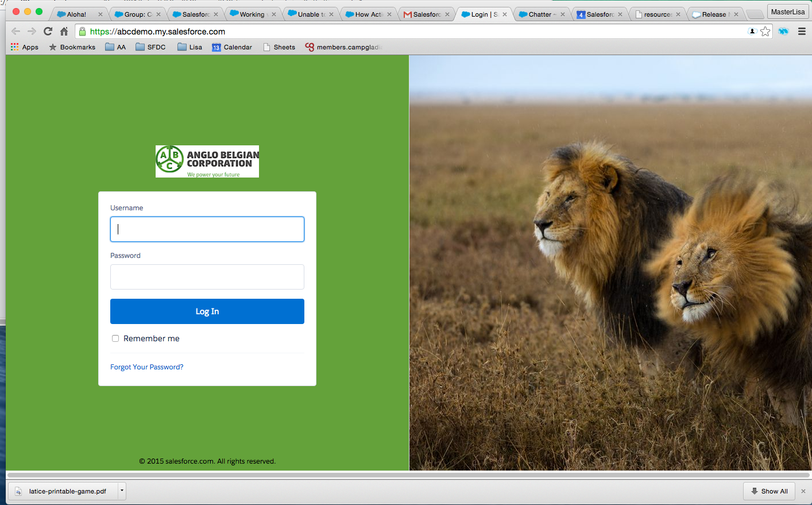Image resolution: width=812 pixels, height=505 pixels.
Task: Click the 2015 salesforce.com copyright text
Action: tap(207, 461)
